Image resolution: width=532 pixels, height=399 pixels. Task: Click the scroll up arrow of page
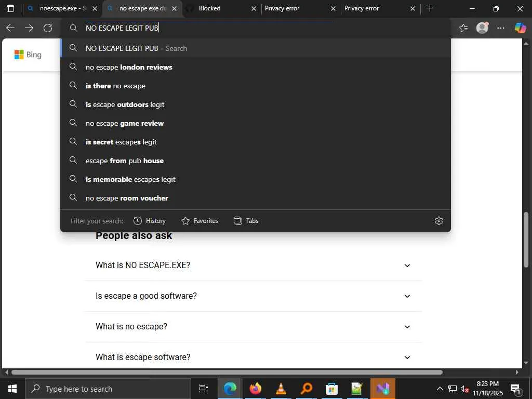[526, 44]
